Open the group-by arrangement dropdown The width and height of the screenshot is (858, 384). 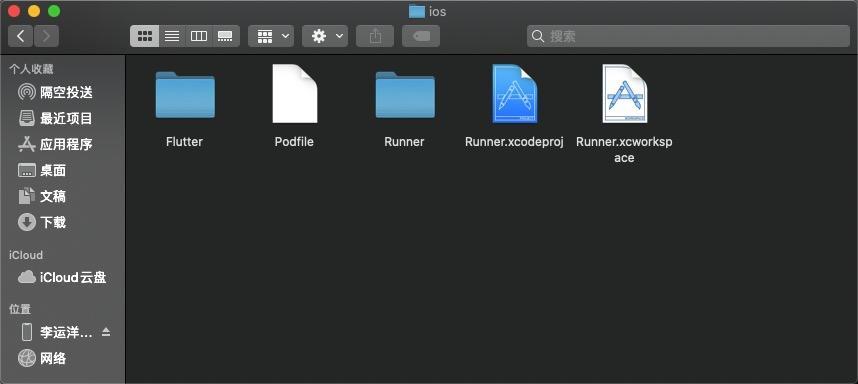271,36
